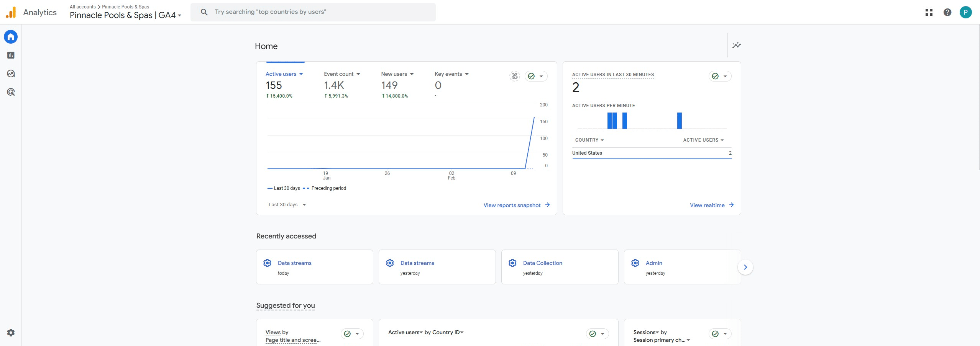980x346 pixels.
Task: Open the Google apps grid icon
Action: tap(929, 12)
